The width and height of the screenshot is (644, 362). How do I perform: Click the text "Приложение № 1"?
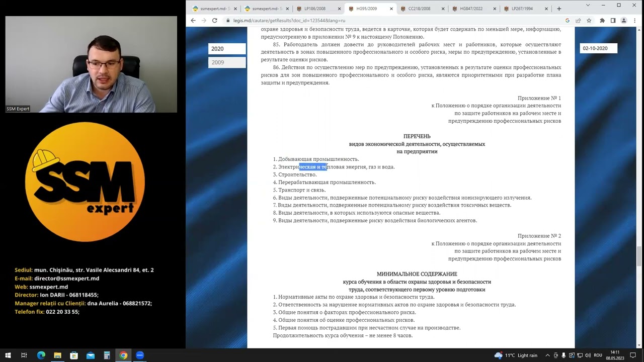[539, 98]
